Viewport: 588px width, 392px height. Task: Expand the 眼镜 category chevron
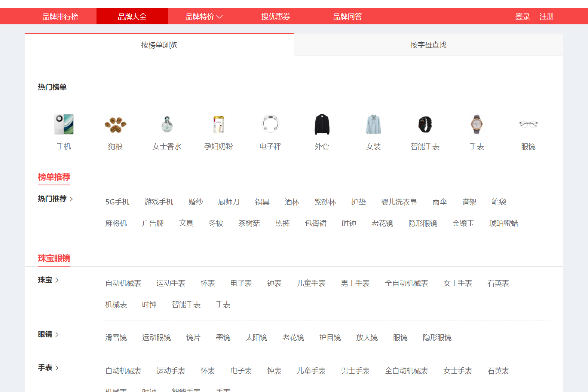coord(57,334)
